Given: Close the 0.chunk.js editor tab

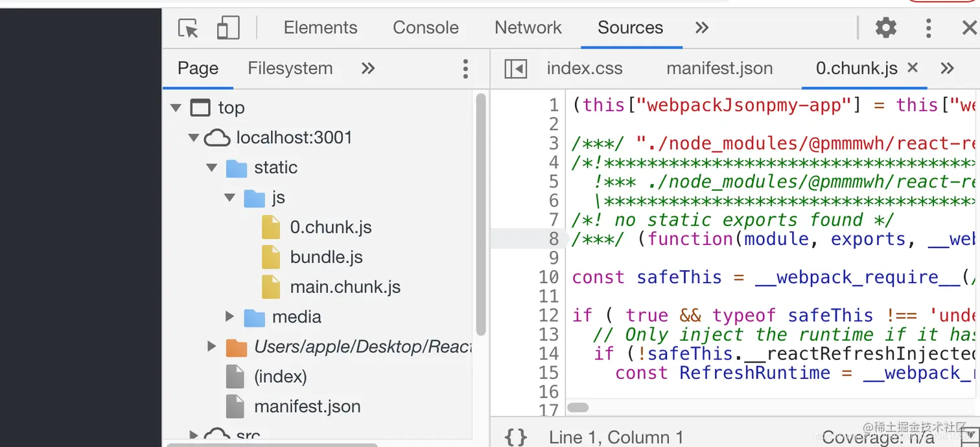Looking at the screenshot, I should 913,67.
